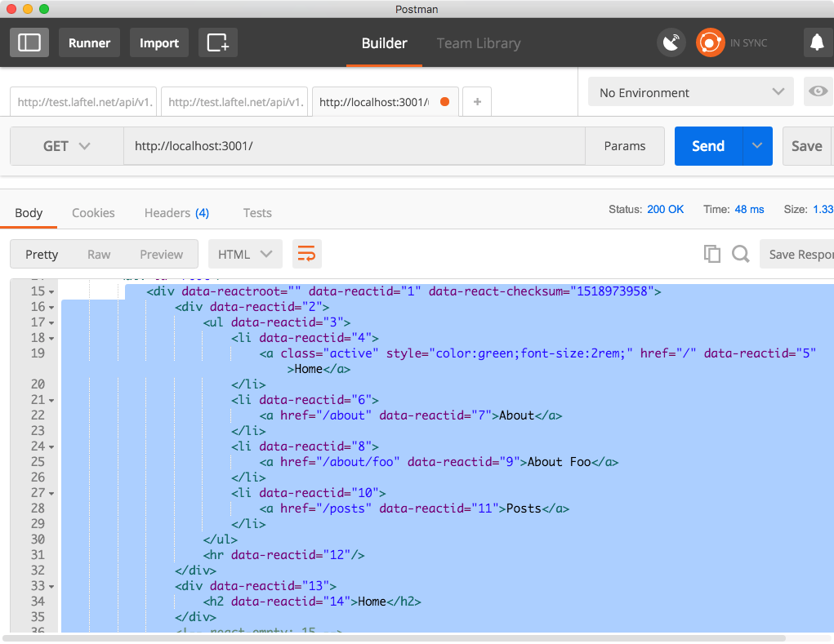Select the second test.laftel.net request tab
This screenshot has width=834, height=644.
point(234,101)
